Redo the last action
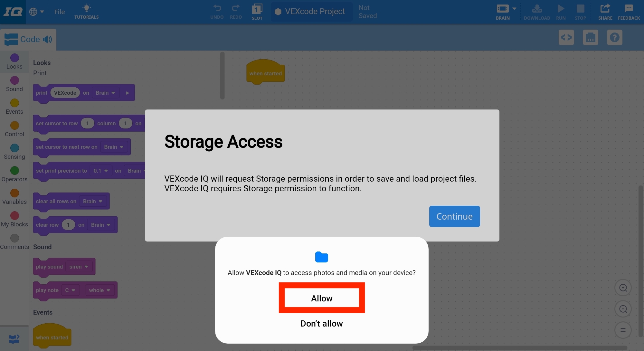This screenshot has width=644, height=351. [236, 12]
